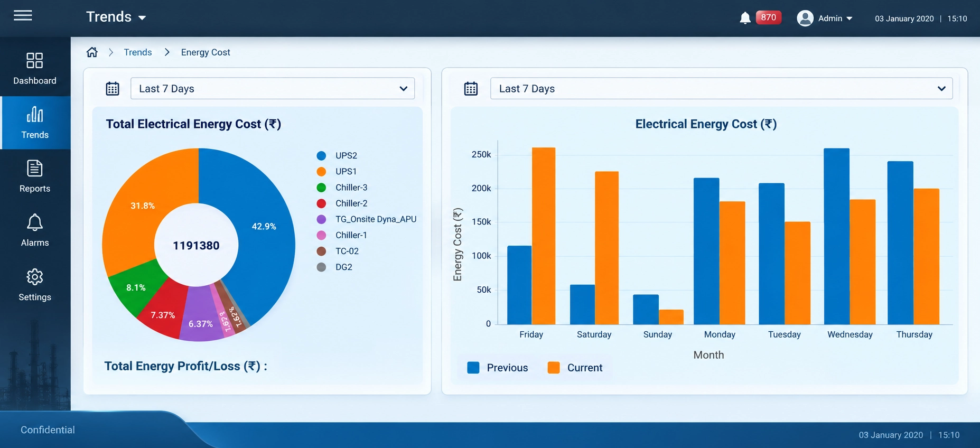Click calendar icon of pie chart panel
980x448 pixels.
coord(113,88)
